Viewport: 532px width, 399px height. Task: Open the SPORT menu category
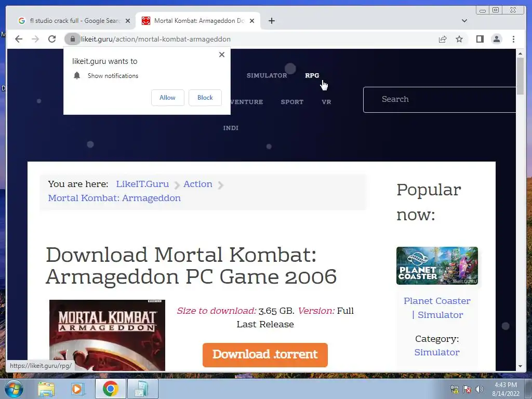tap(292, 102)
